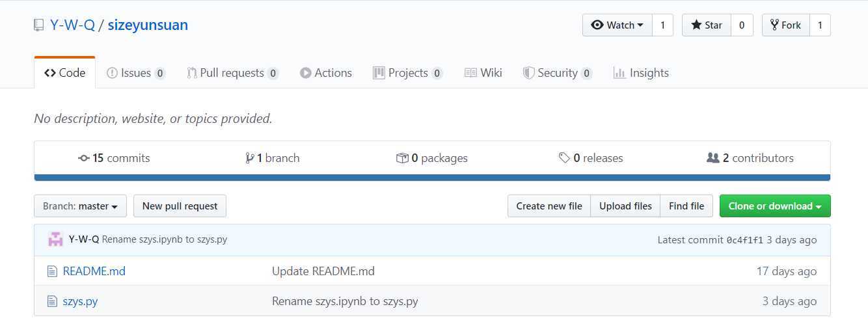The image size is (868, 322).
Task: Switch to the Issues tab
Action: [135, 73]
